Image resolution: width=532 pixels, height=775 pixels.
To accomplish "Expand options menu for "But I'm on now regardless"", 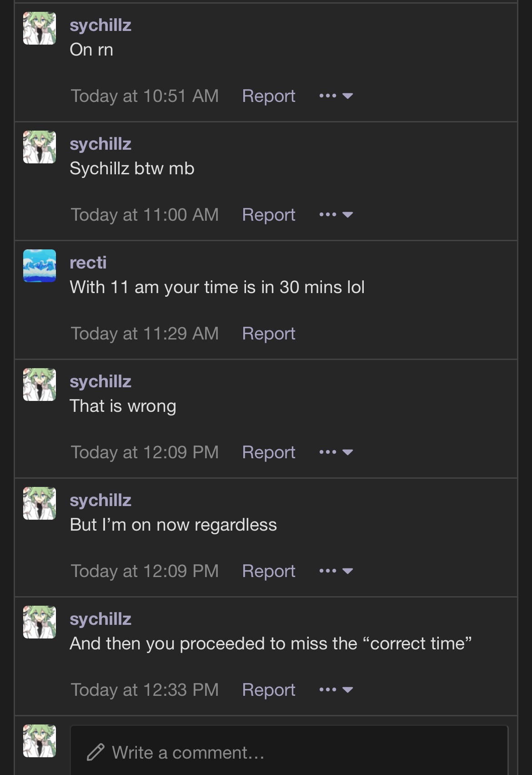I will [336, 571].
